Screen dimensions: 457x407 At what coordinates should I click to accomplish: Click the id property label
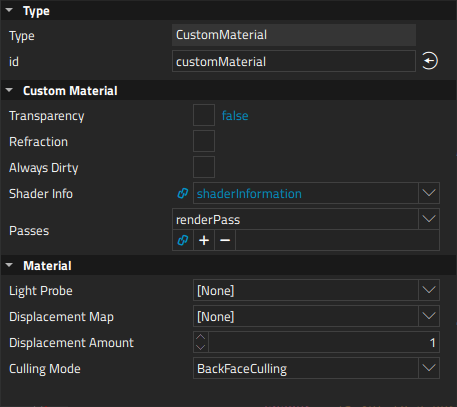14,62
